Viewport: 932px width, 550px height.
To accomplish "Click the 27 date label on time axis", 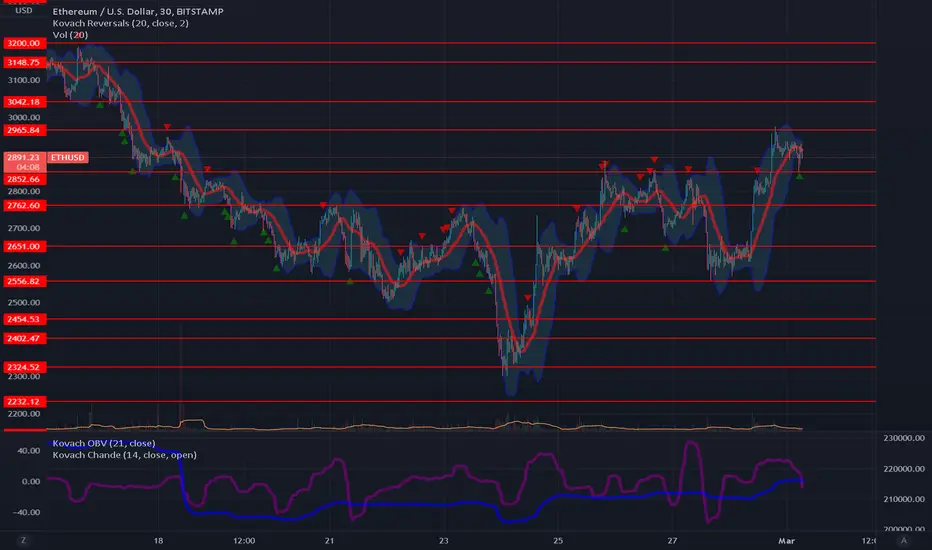I will (672, 540).
